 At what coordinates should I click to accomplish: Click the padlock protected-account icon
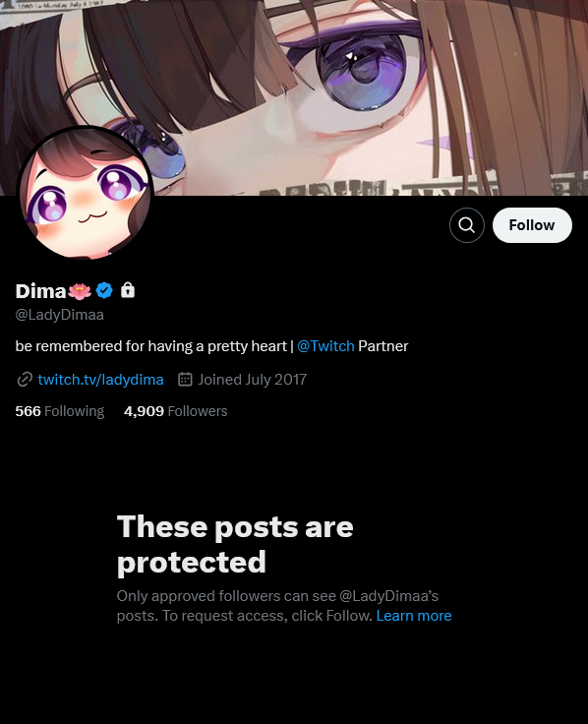128,290
